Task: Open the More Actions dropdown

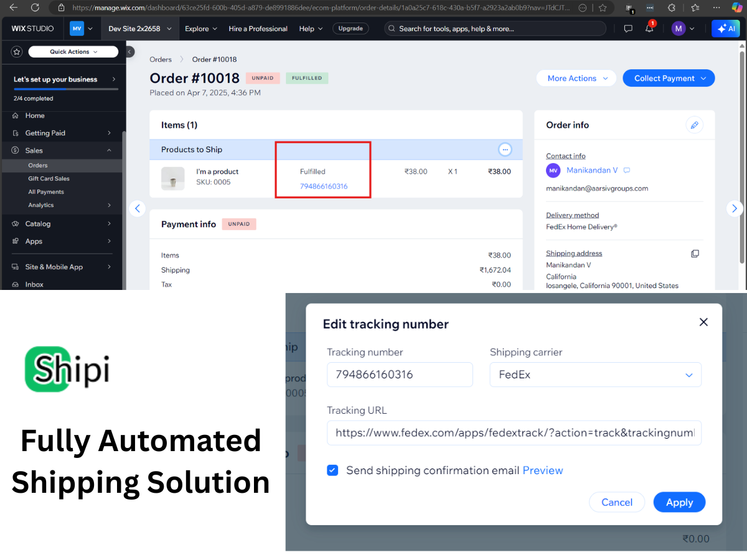Action: click(x=576, y=78)
